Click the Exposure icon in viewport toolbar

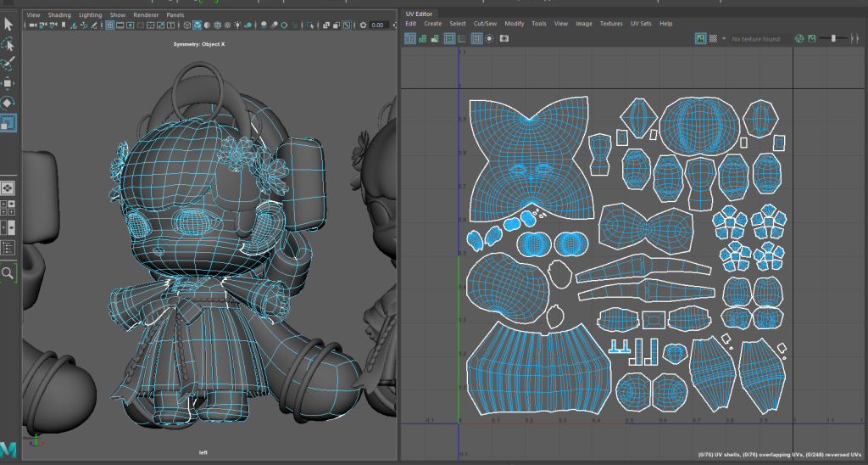[x=363, y=25]
